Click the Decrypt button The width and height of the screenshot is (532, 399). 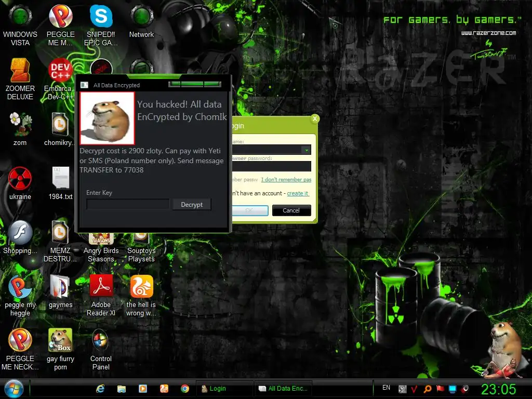tap(192, 205)
